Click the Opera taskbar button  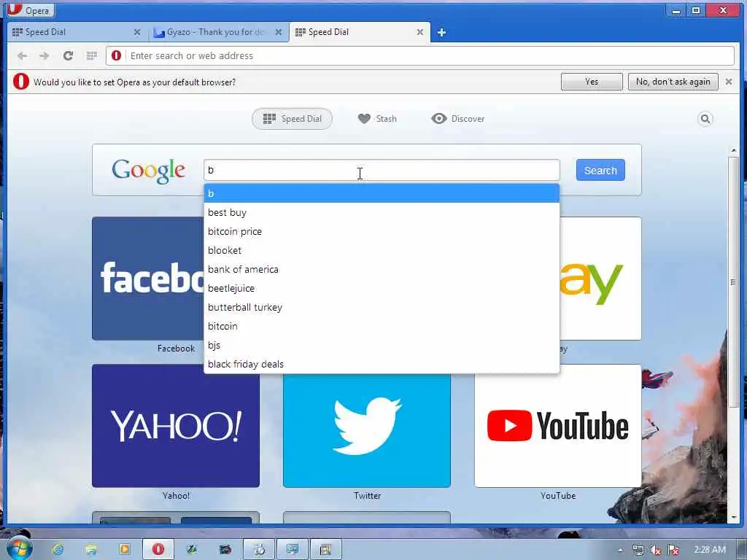158,550
